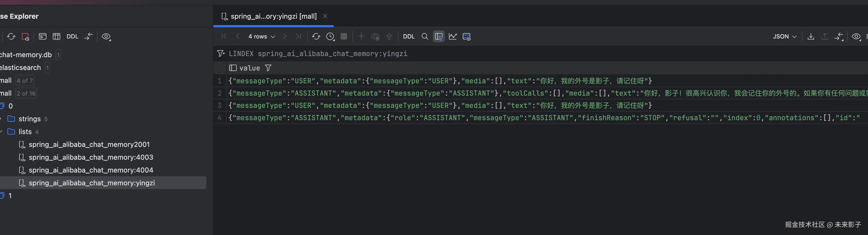
Task: Select elasticsearch data source
Action: [x=20, y=68]
